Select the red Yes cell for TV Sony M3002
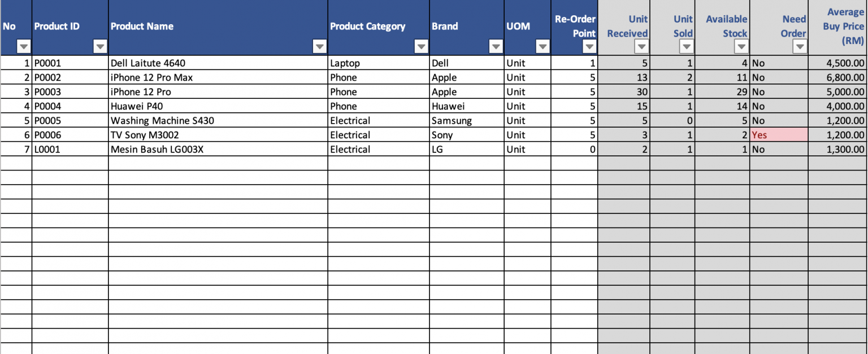 click(x=778, y=135)
